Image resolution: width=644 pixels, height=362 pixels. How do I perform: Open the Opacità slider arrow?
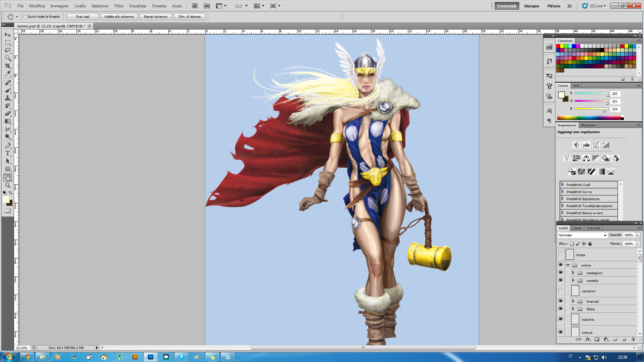point(638,235)
